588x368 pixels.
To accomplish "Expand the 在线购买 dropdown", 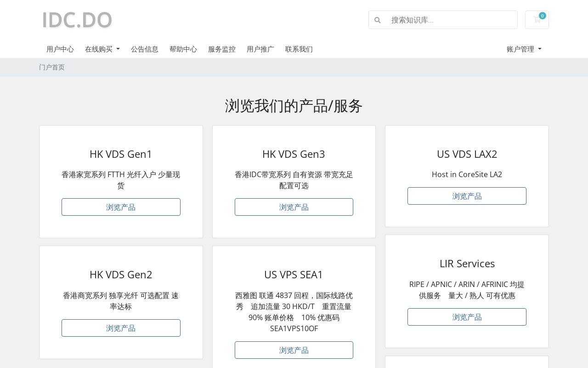I will (102, 49).
